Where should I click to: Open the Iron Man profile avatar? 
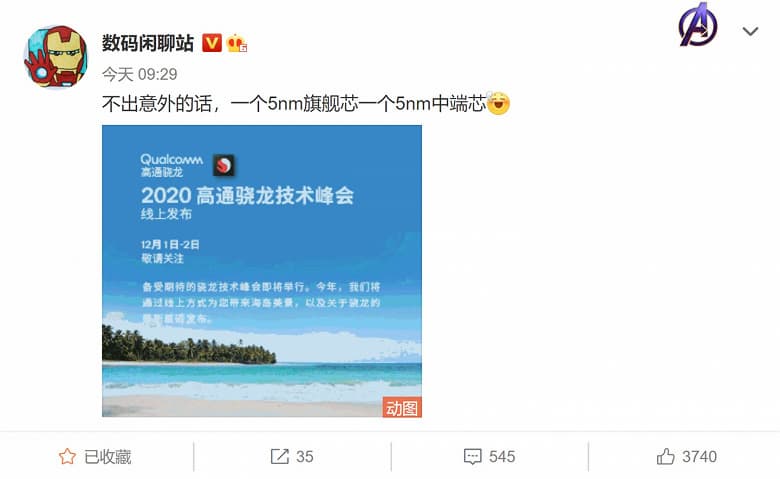point(56,56)
